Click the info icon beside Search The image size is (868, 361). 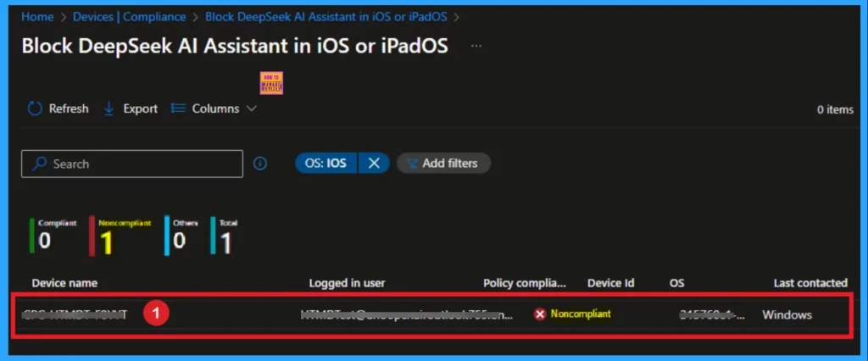(x=260, y=164)
